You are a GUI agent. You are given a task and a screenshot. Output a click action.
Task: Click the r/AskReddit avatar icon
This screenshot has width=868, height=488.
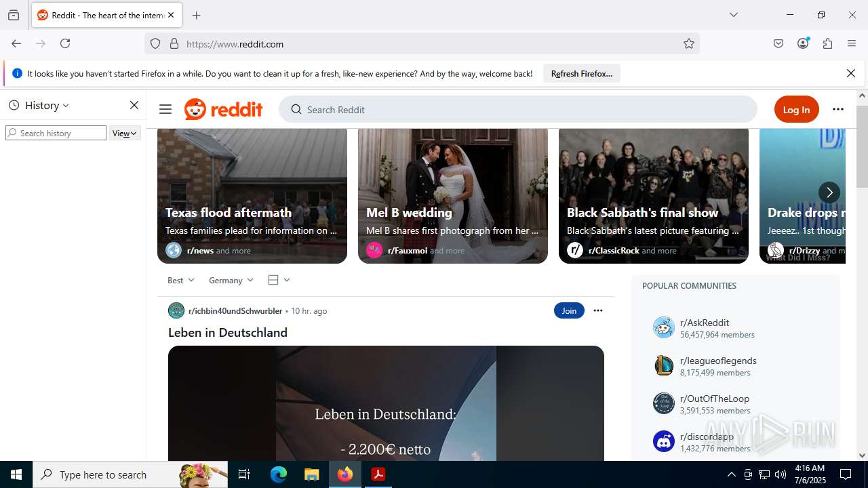click(663, 327)
